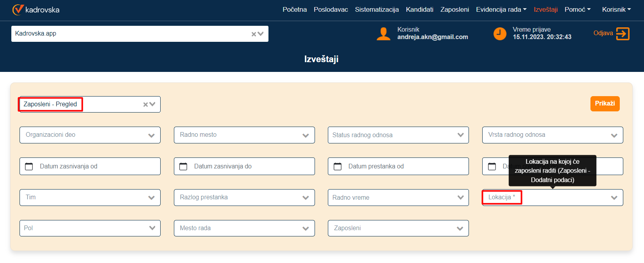
Task: Expand the Pol dropdown
Action: coord(152,228)
